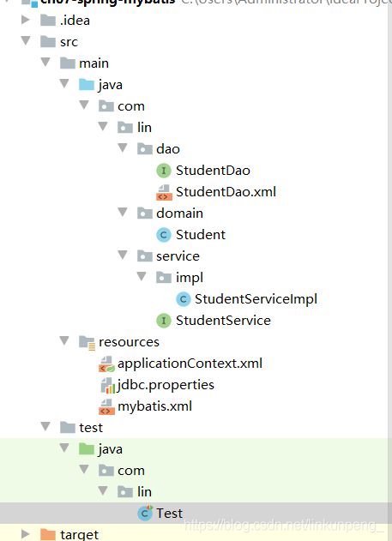The height and width of the screenshot is (541, 392).
Task: Collapse the resources folder arrow
Action: click(x=64, y=341)
